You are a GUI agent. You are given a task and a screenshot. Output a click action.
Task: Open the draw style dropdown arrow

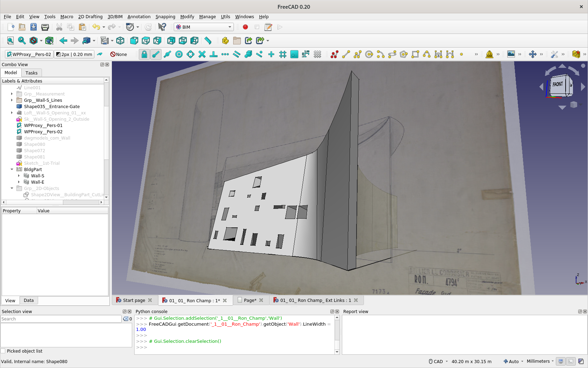[41, 41]
